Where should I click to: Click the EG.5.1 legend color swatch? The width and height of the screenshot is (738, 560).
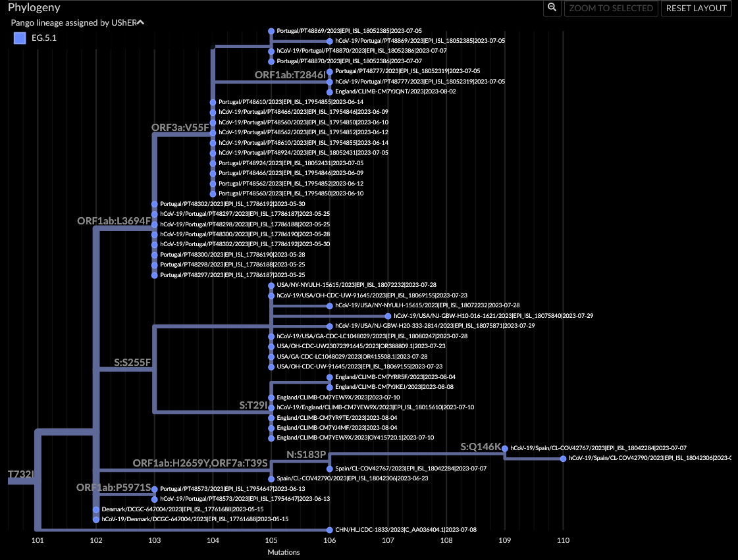point(19,38)
